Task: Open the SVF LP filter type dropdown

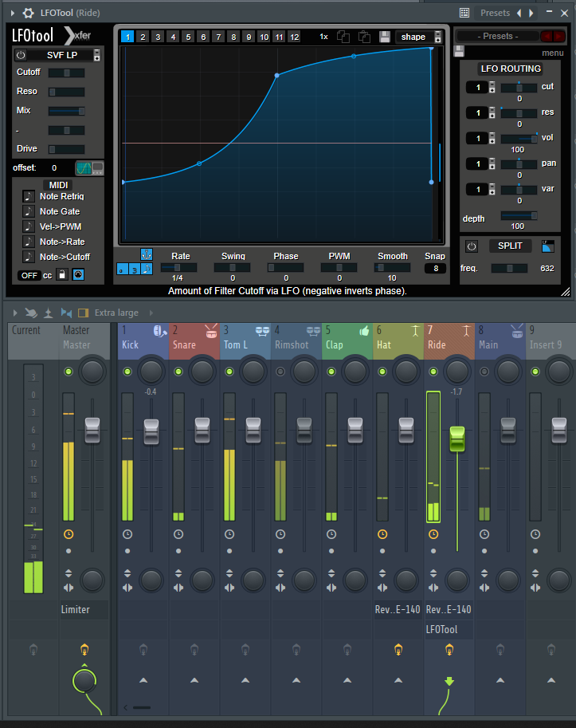Action: pos(97,55)
